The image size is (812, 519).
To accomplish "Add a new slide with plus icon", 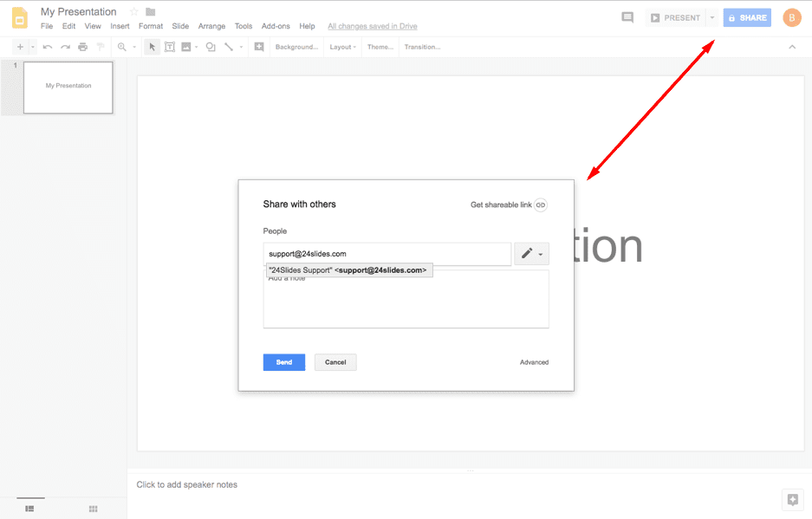I will (x=20, y=47).
